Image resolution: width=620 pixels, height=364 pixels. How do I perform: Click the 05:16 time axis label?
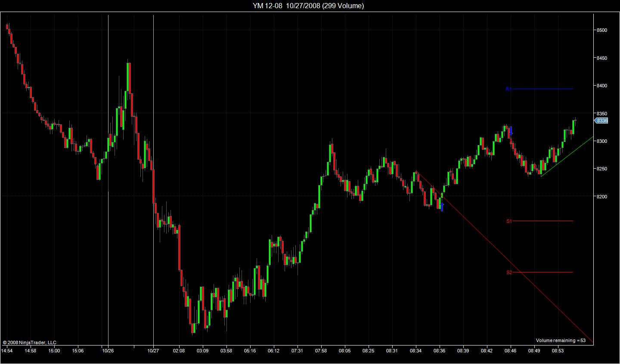point(250,351)
